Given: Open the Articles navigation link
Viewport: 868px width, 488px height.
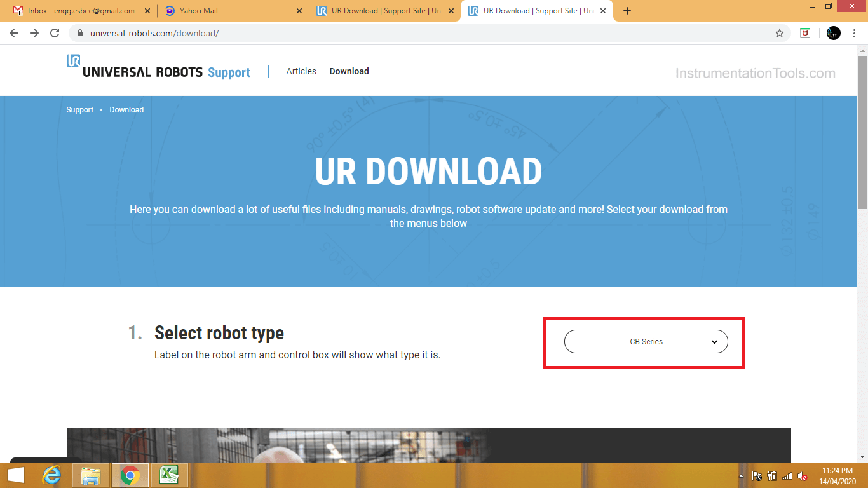Looking at the screenshot, I should click(301, 71).
